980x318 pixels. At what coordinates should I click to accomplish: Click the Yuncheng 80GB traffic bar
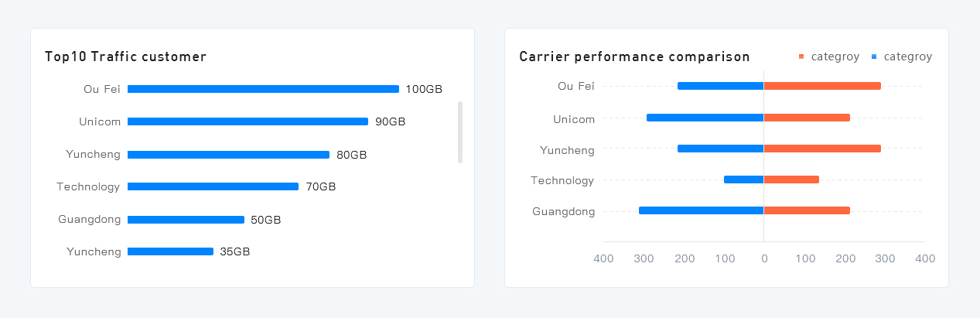pos(228,155)
